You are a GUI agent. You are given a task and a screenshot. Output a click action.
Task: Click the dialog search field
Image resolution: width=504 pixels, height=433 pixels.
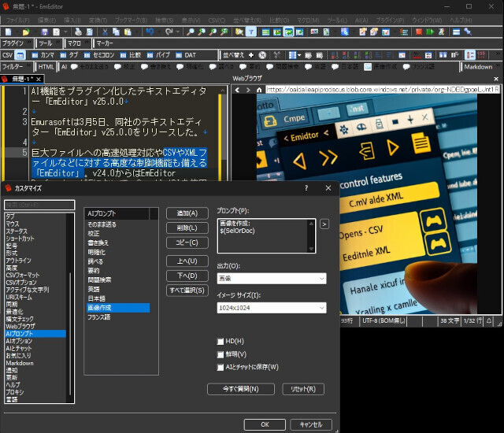point(39,205)
